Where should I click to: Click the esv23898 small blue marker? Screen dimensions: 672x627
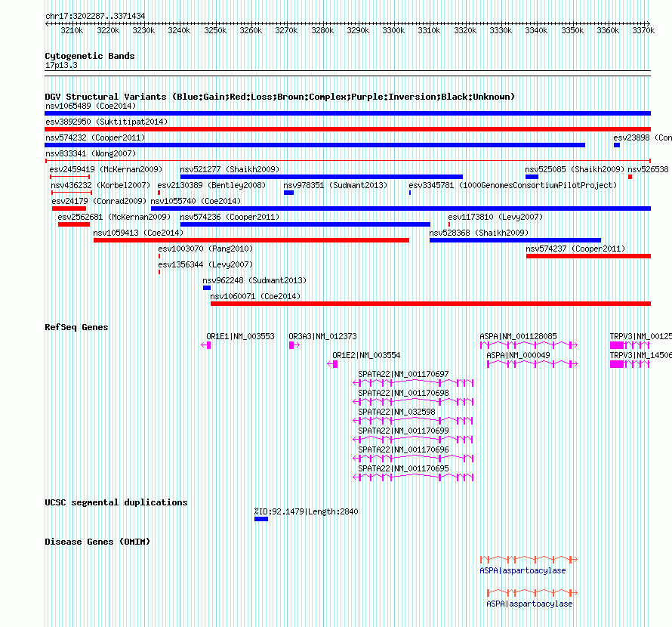coord(617,145)
